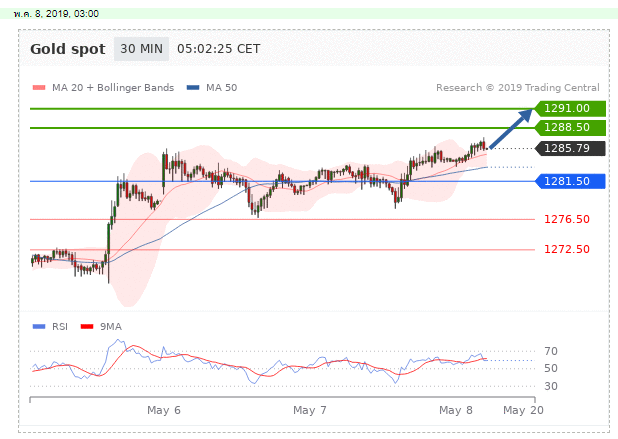Click the RSI 50 level label
The width and height of the screenshot is (618, 439).
coord(551,368)
